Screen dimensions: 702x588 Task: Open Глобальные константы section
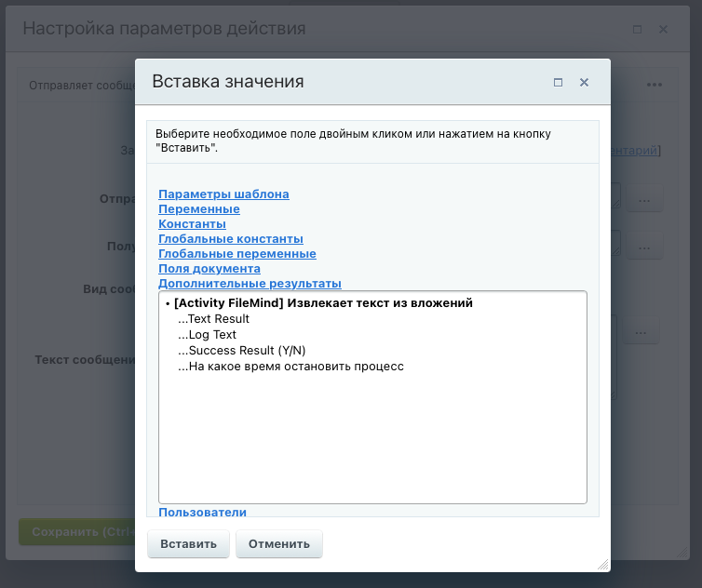[231, 239]
